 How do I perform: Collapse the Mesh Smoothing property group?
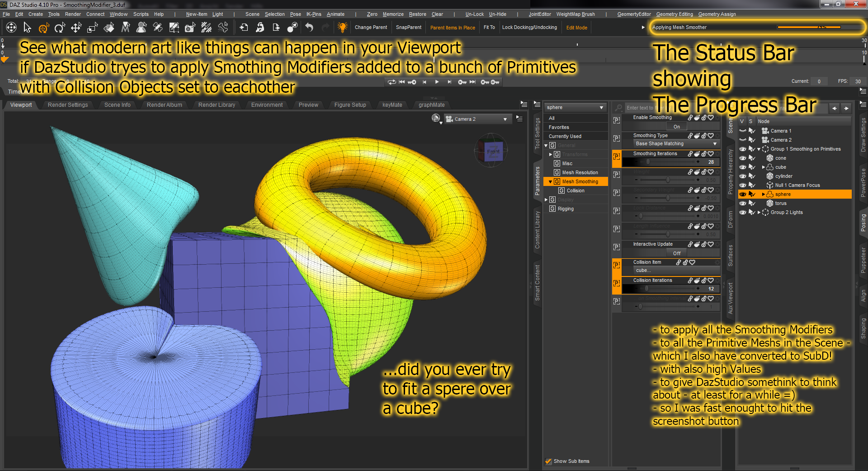(x=550, y=182)
